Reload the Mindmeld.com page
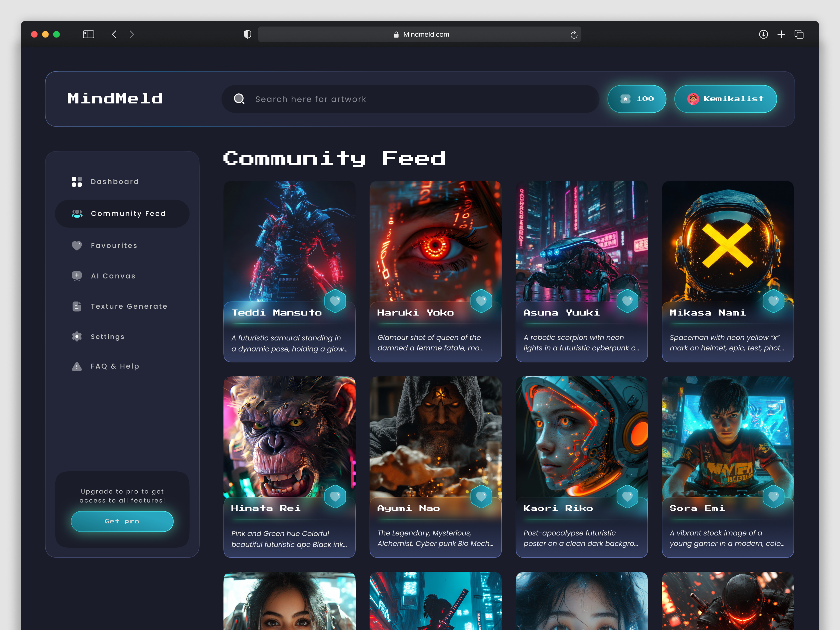Screen dimensions: 840x630 [x=574, y=35]
